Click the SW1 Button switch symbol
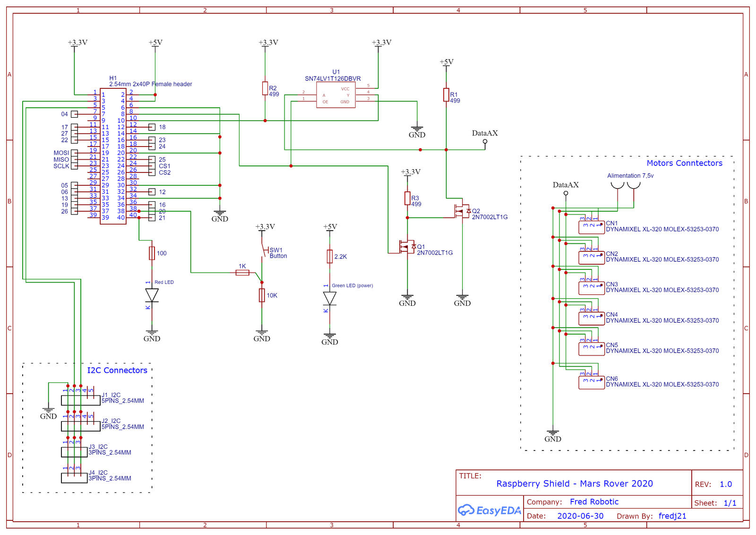Image resolution: width=756 pixels, height=535 pixels. 264,250
